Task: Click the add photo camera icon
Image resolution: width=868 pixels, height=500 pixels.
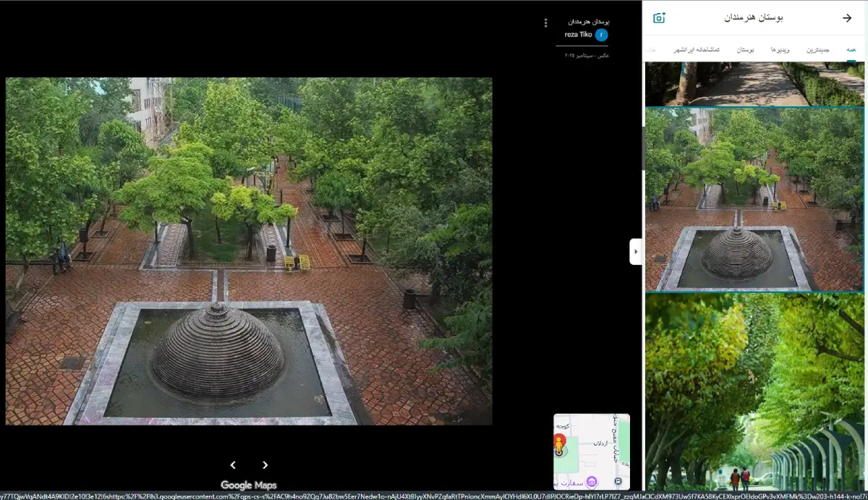Action: point(659,18)
